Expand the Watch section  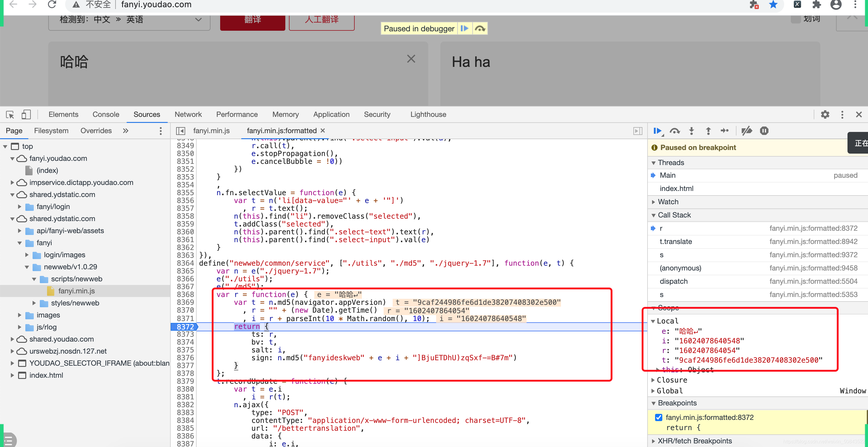[668, 202]
